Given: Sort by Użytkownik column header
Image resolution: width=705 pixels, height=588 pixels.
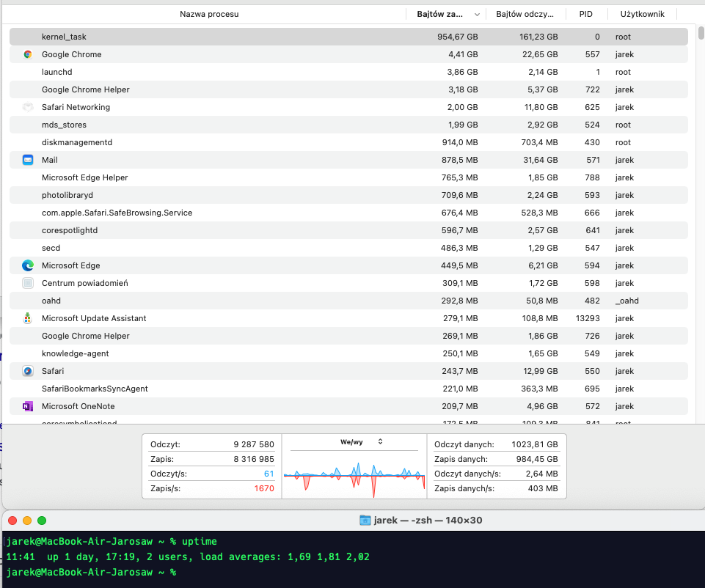Looking at the screenshot, I should [x=642, y=14].
